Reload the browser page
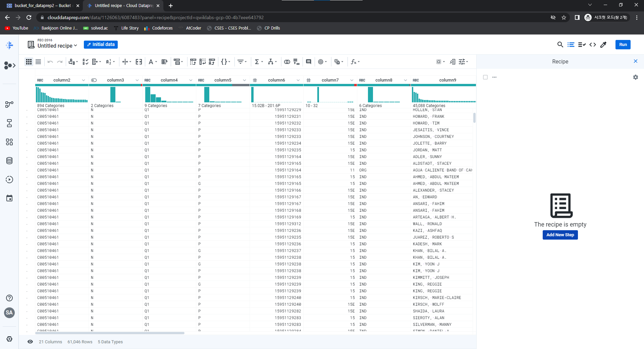 coord(29,17)
